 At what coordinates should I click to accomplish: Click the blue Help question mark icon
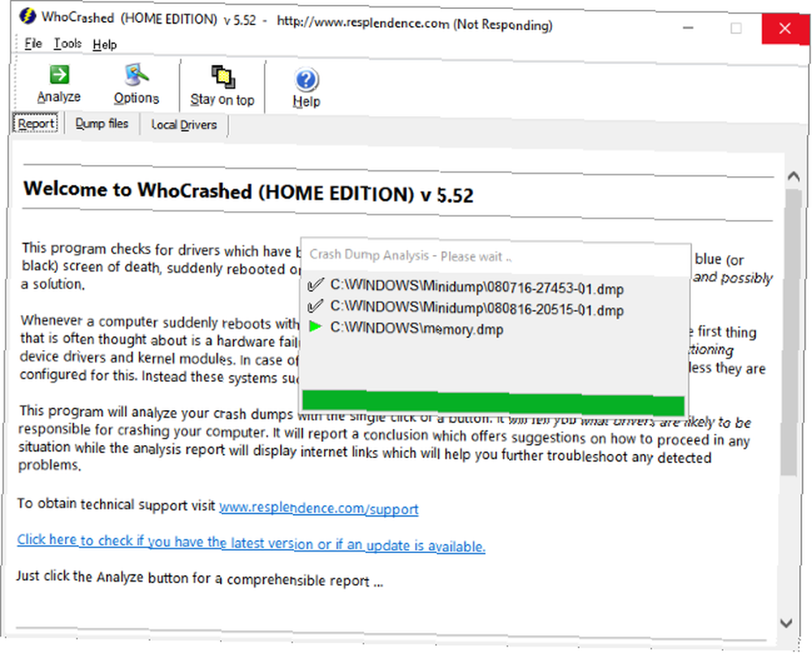pos(307,80)
